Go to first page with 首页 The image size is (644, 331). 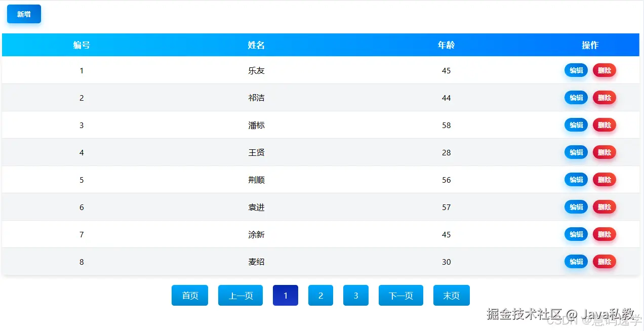point(190,296)
